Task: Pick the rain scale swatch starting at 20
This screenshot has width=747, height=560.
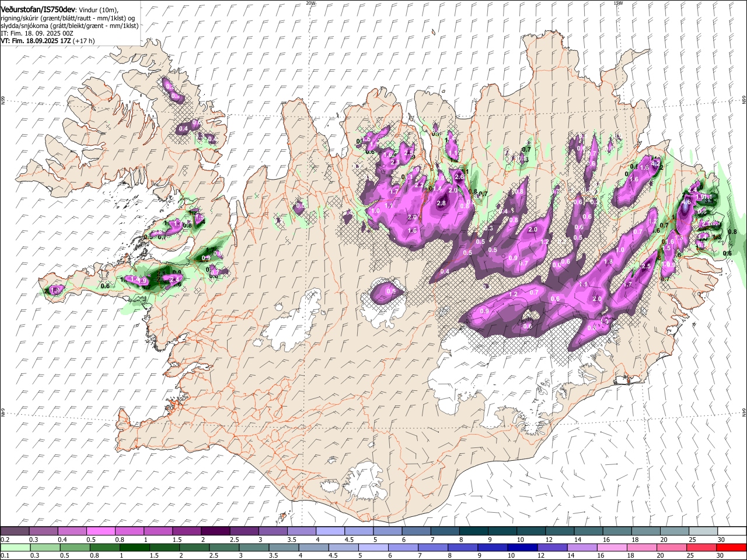Action: coord(671,547)
